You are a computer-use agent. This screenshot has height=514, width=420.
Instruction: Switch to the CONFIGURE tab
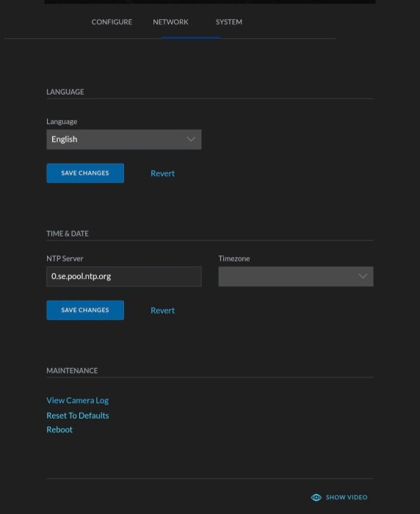tap(112, 22)
